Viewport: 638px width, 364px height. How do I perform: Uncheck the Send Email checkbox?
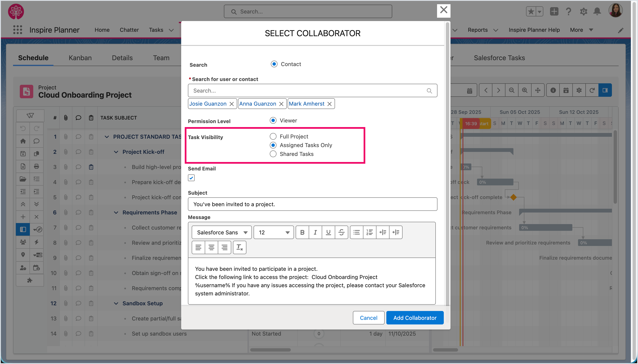click(191, 178)
